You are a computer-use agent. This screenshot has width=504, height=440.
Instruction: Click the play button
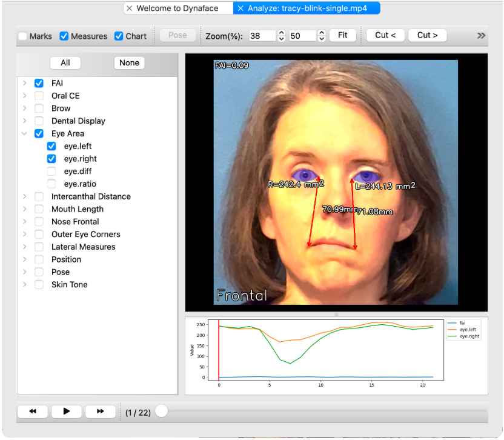coord(67,412)
